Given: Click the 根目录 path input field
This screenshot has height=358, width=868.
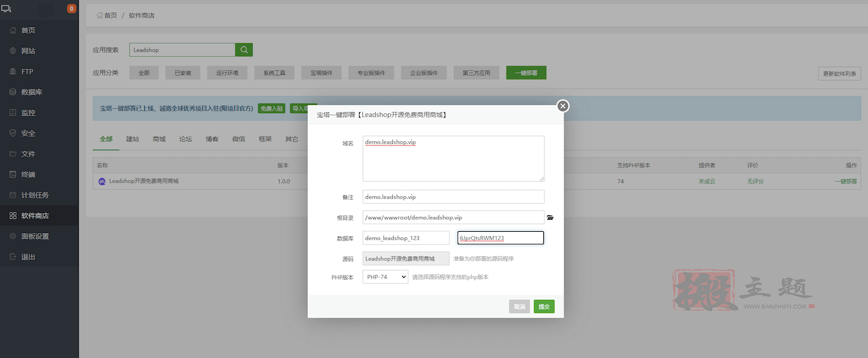Looking at the screenshot, I should tap(453, 217).
